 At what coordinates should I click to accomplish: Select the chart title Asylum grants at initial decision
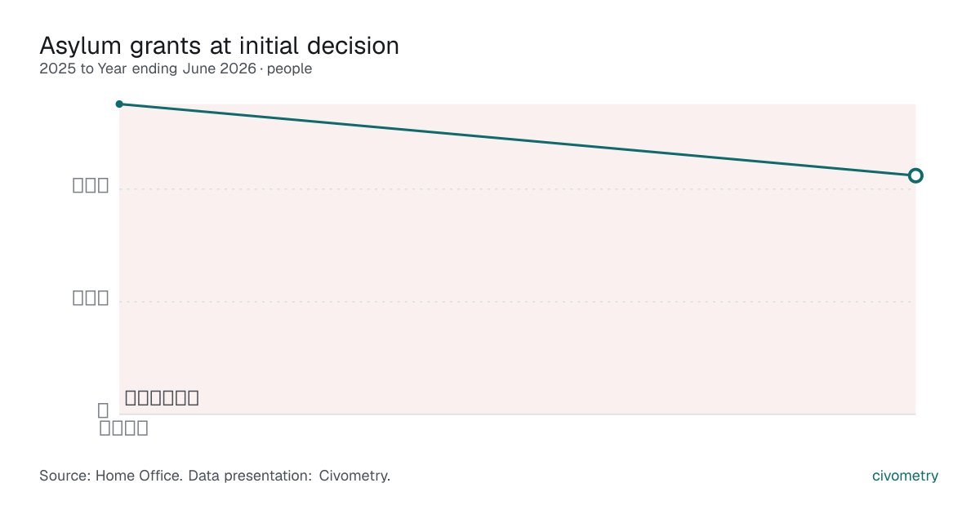219,46
